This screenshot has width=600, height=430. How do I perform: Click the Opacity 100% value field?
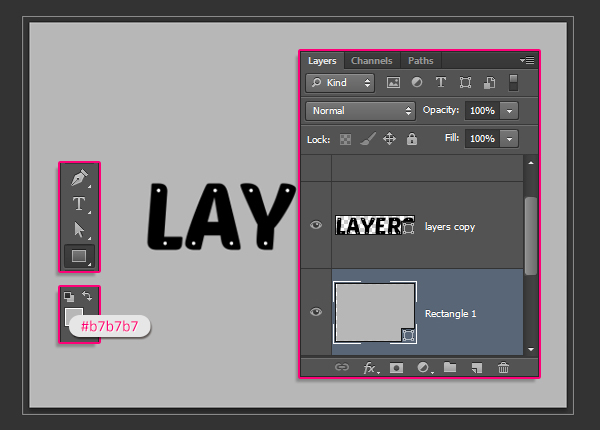482,111
